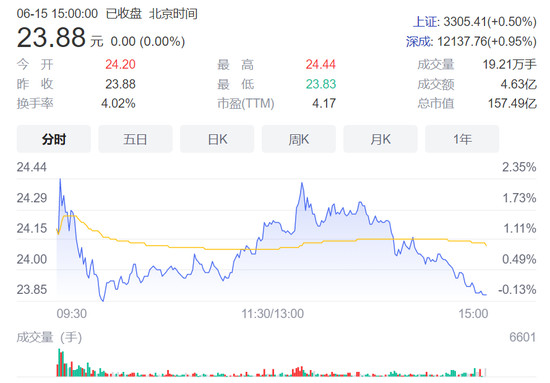Click the 上证 value 3305.41(+0.50%)
The height and width of the screenshot is (383, 550).
pyautogui.click(x=490, y=22)
